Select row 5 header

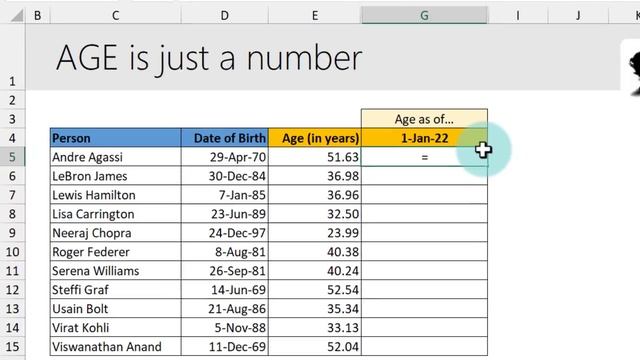coord(12,157)
